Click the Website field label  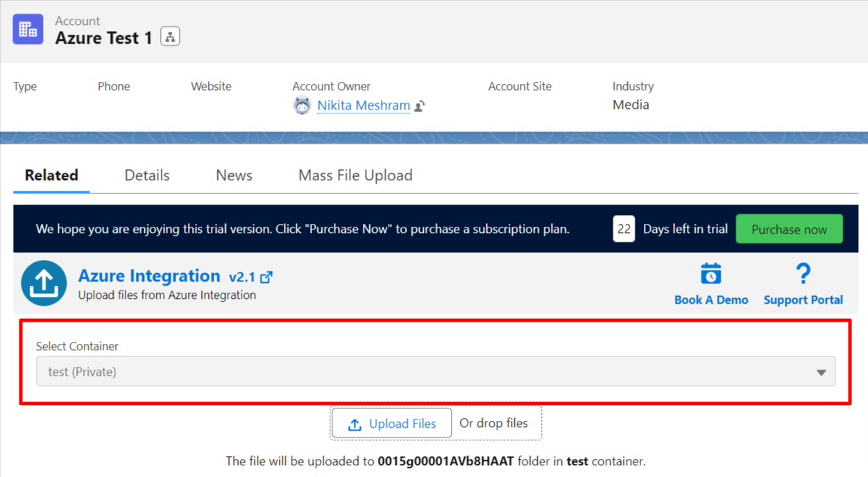tap(211, 86)
